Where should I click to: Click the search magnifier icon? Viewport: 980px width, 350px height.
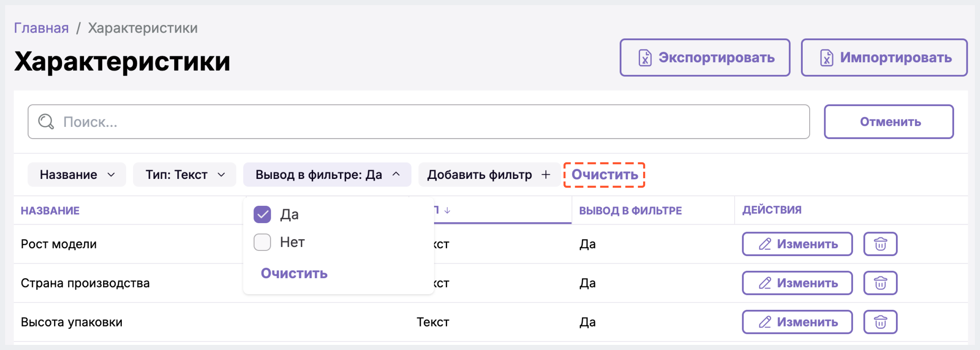tap(46, 122)
